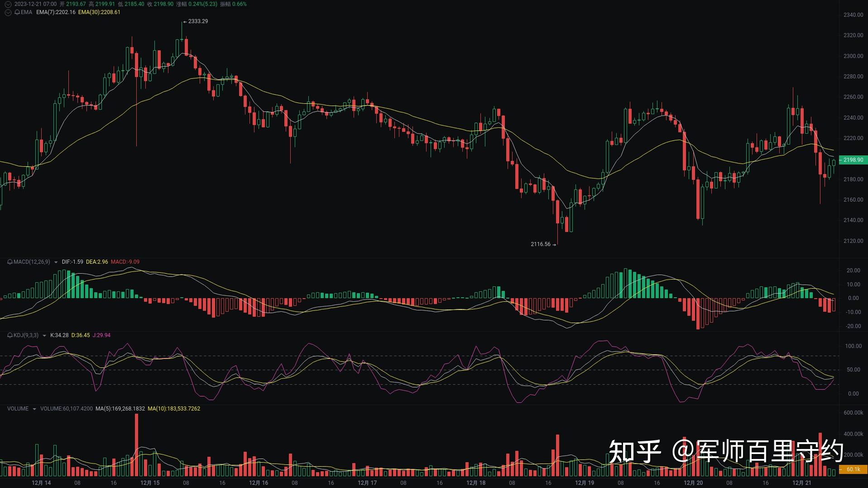
Task: Click the 开 2193.67 open price
Action: 73,4
